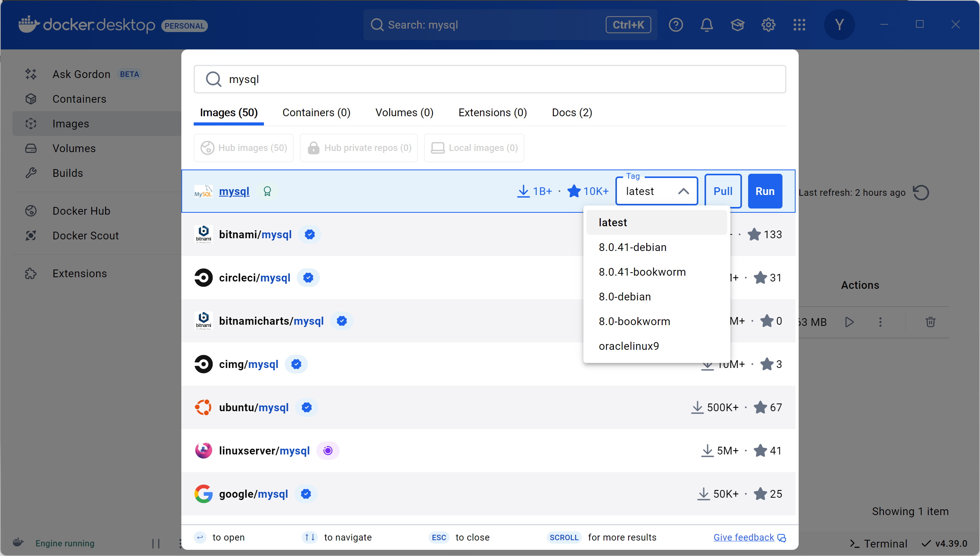This screenshot has height=556, width=980.
Task: Choose the oraclelinux9 tag option
Action: [629, 346]
